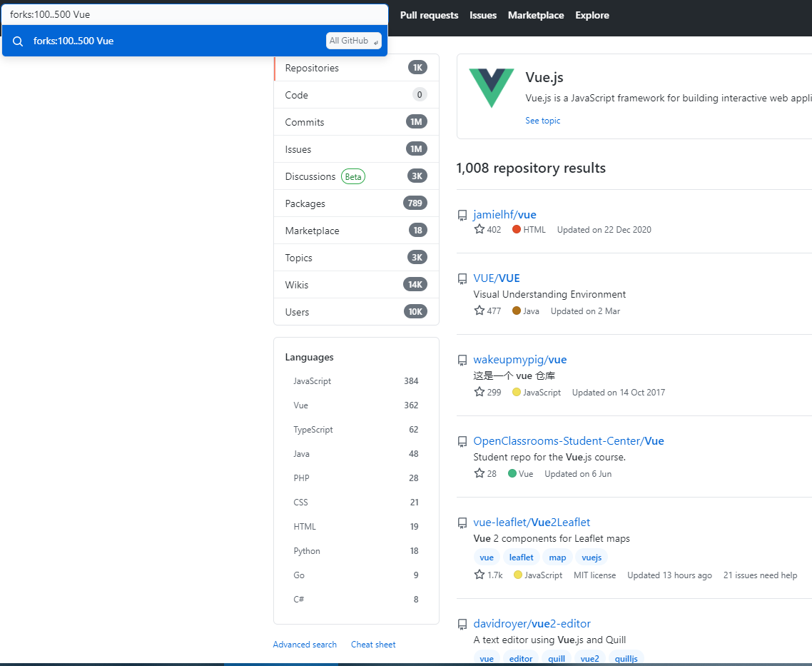Select Wikis results category
812x666 pixels.
[356, 285]
